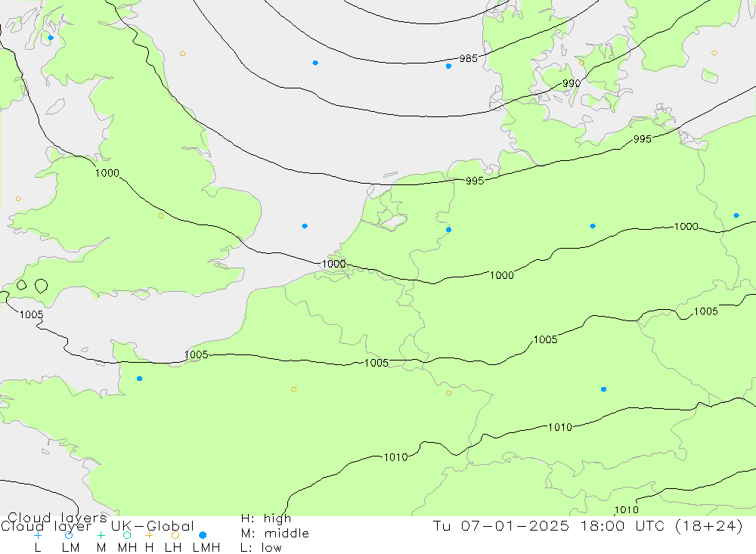Image resolution: width=756 pixels, height=554 pixels.
Task: Click the 995 label near the Baltic coast
Action: click(642, 139)
